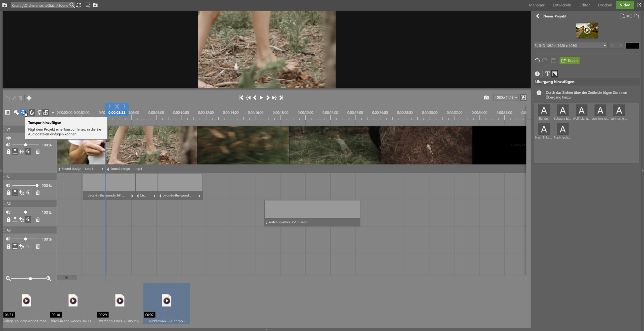
Task: Open the text tool panel icon
Action: coord(547,74)
